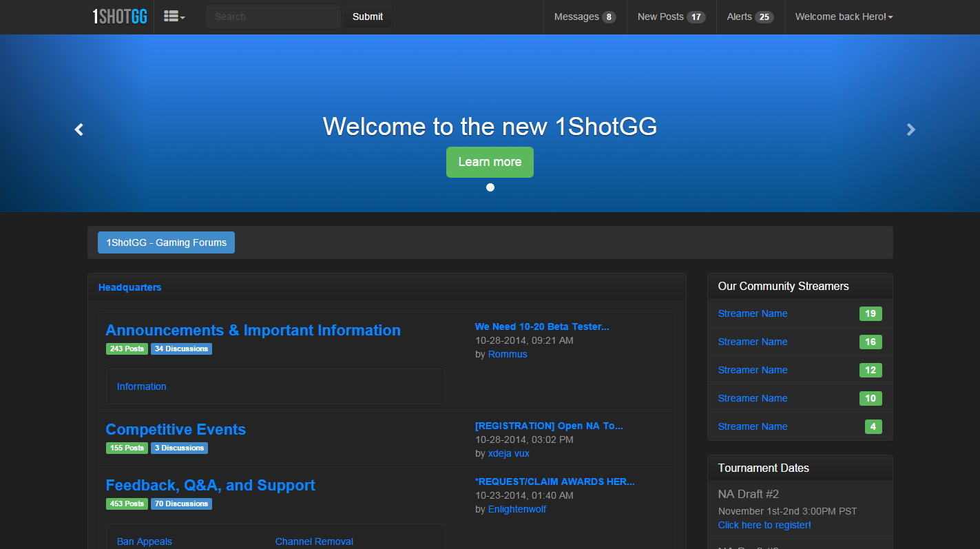Open 1ShotGG - Gaming Forums breadcrumb

pos(166,242)
